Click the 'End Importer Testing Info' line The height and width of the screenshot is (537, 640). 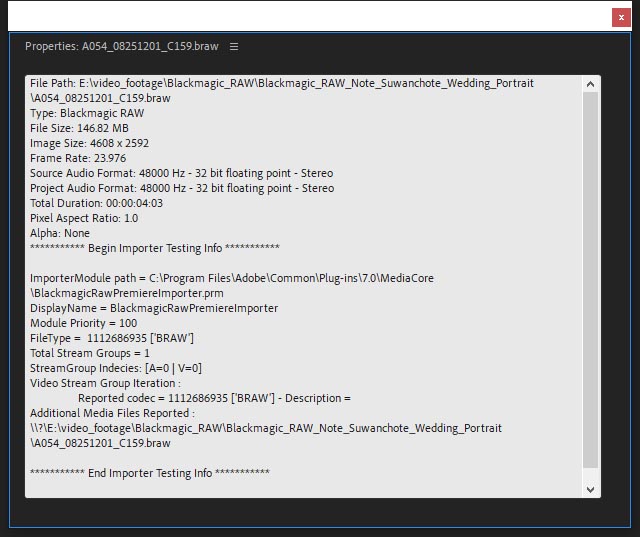[150, 473]
